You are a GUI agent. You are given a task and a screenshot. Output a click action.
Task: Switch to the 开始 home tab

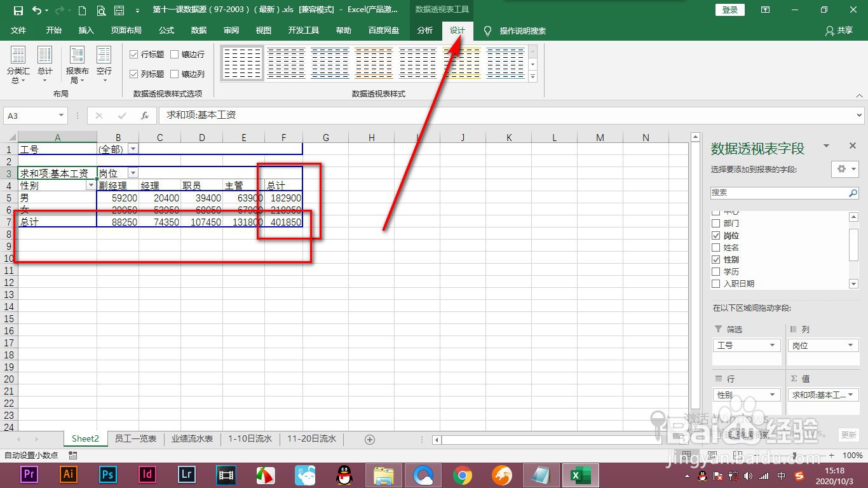tap(54, 30)
